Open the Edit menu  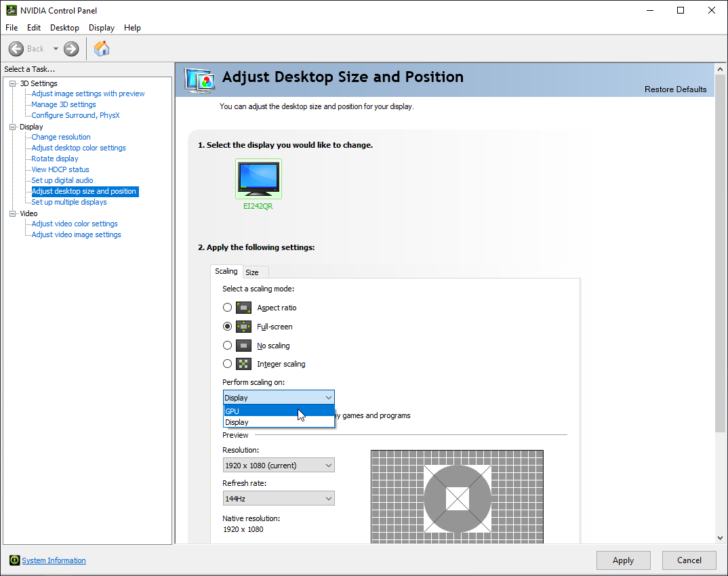point(34,28)
